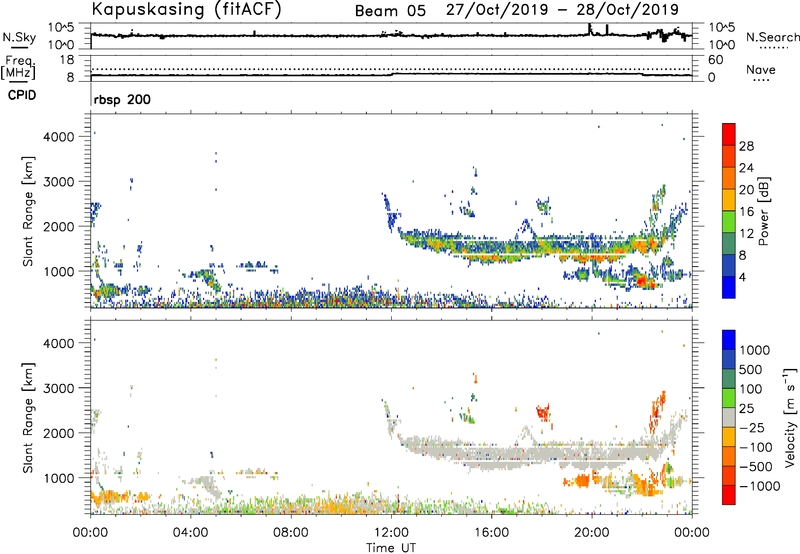800x554 pixels.
Task: Click the title "Kapuskasing (fitACF)"
Action: pyautogui.click(x=186, y=9)
